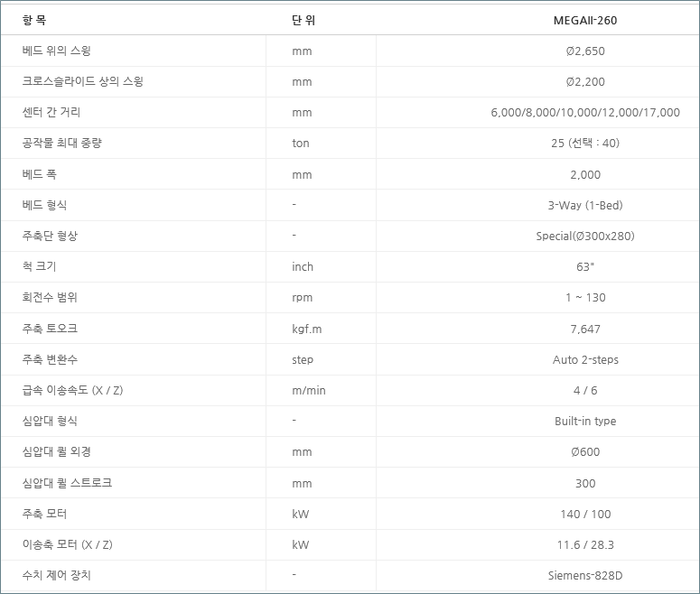Select the Auto 2-steps value
The width and height of the screenshot is (700, 594).
point(585,359)
